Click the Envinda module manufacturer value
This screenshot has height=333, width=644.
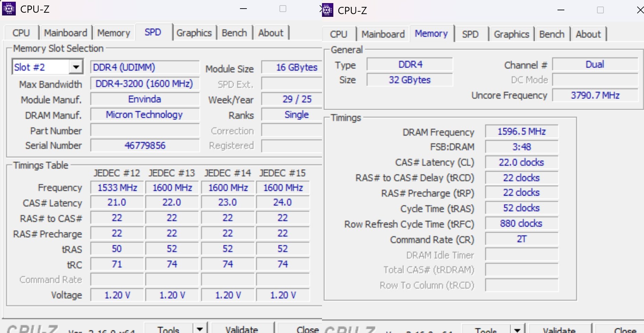tap(145, 99)
